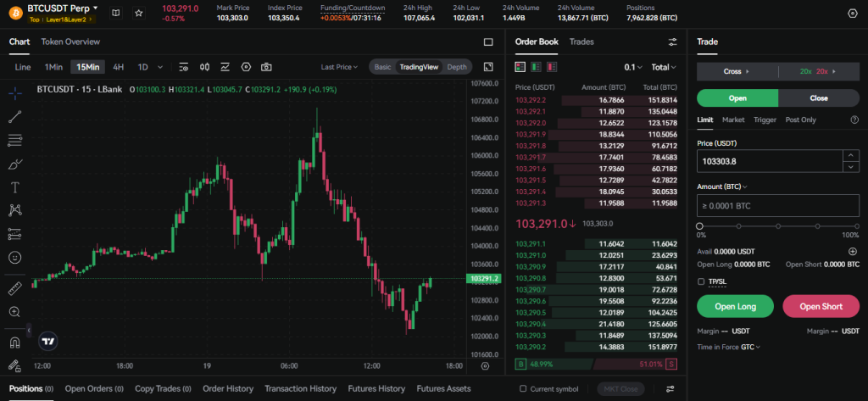The height and width of the screenshot is (401, 868).
Task: Select the Trigger order type tab
Action: coord(765,120)
